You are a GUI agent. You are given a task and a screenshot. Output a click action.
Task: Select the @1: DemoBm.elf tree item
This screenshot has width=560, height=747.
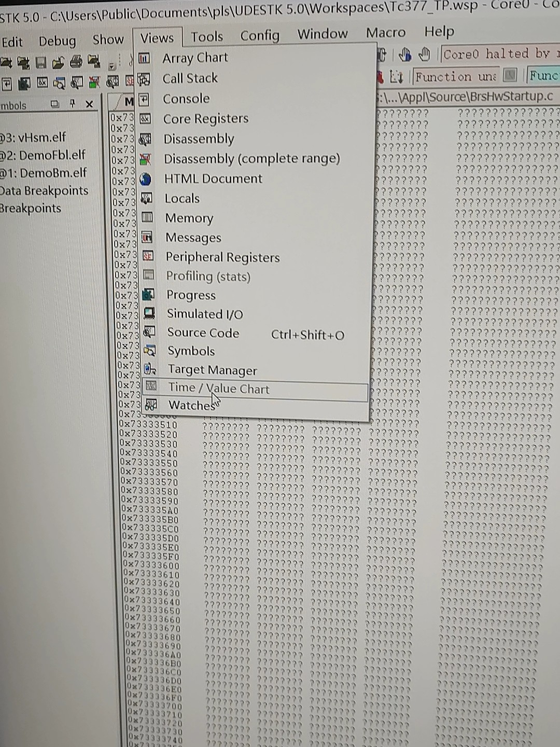[43, 173]
